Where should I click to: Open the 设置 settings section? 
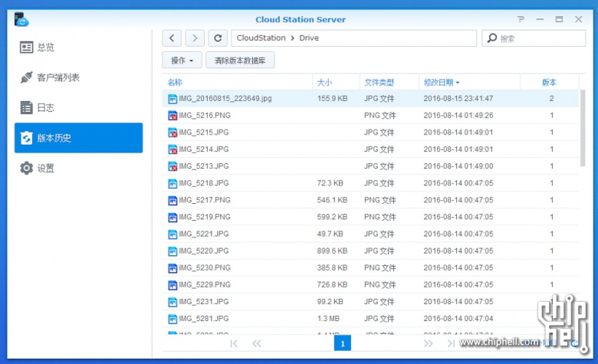pos(78,168)
